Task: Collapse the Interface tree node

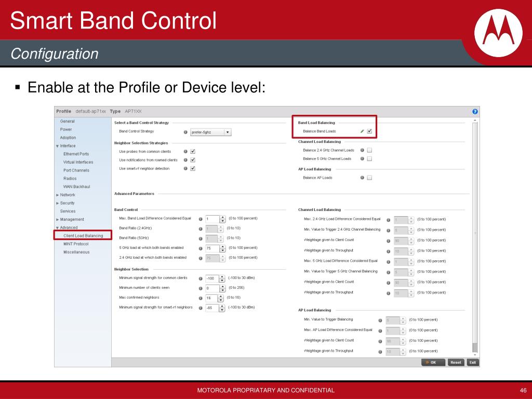Action: (x=58, y=146)
